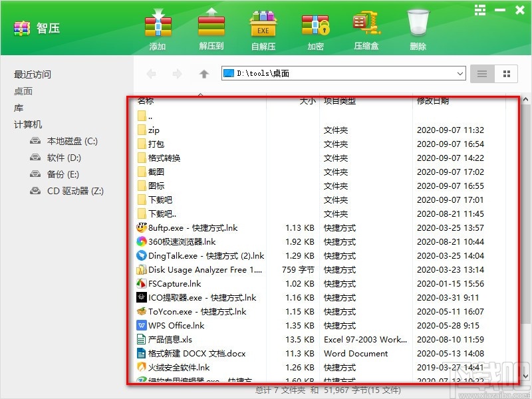Open the address bar path dropdown
Viewport: 532px width, 399px height.
pyautogui.click(x=461, y=74)
